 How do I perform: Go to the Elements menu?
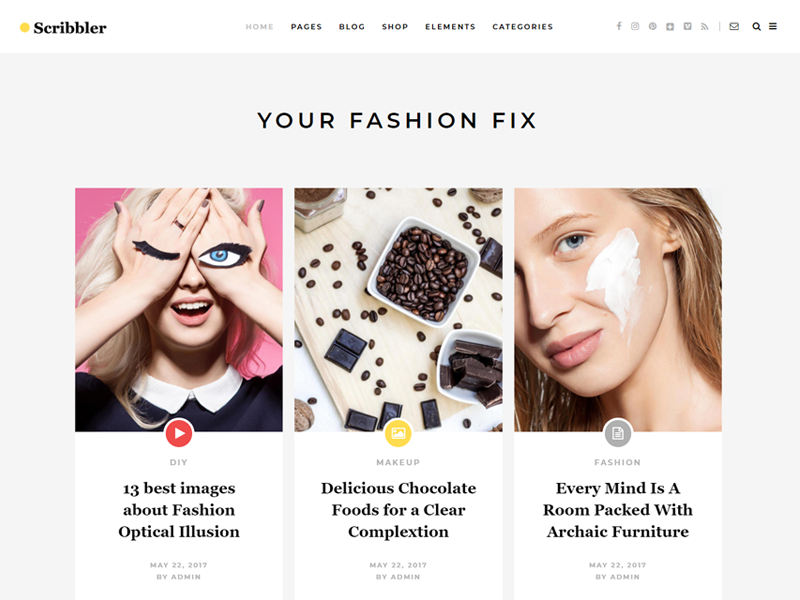450,27
